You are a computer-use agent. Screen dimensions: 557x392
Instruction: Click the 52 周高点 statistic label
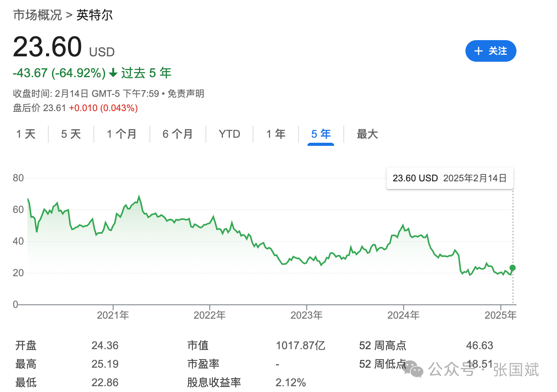[x=382, y=345]
